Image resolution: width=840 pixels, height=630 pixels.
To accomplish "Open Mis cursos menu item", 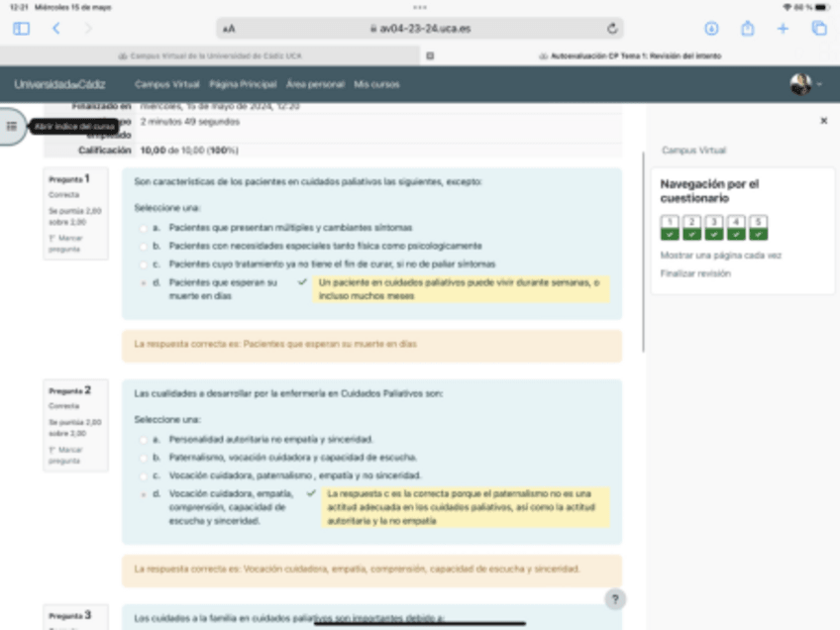I will 376,84.
